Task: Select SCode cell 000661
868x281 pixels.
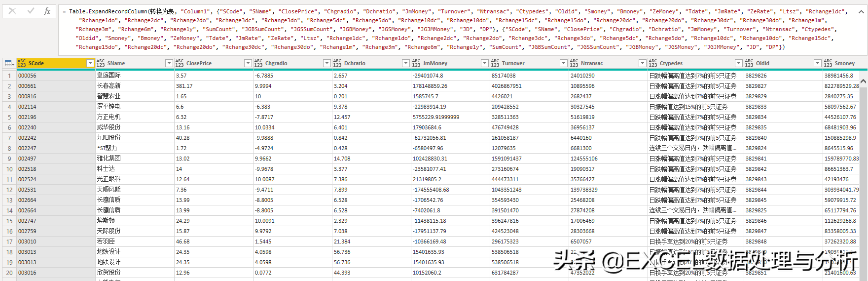Action: pyautogui.click(x=56, y=86)
